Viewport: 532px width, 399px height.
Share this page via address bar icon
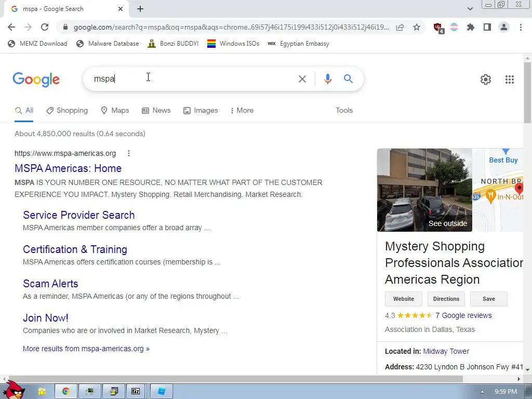400,27
